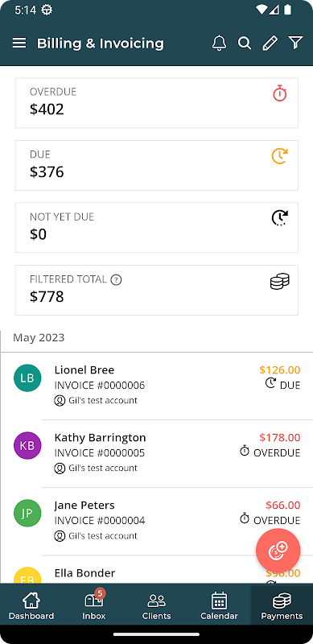313x644 pixels.
Task: Open the Calendar tab
Action: (219, 605)
